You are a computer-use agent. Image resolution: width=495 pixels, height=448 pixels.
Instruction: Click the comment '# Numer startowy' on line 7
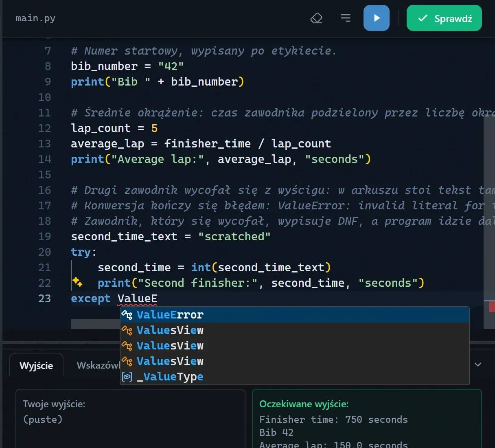(x=204, y=51)
